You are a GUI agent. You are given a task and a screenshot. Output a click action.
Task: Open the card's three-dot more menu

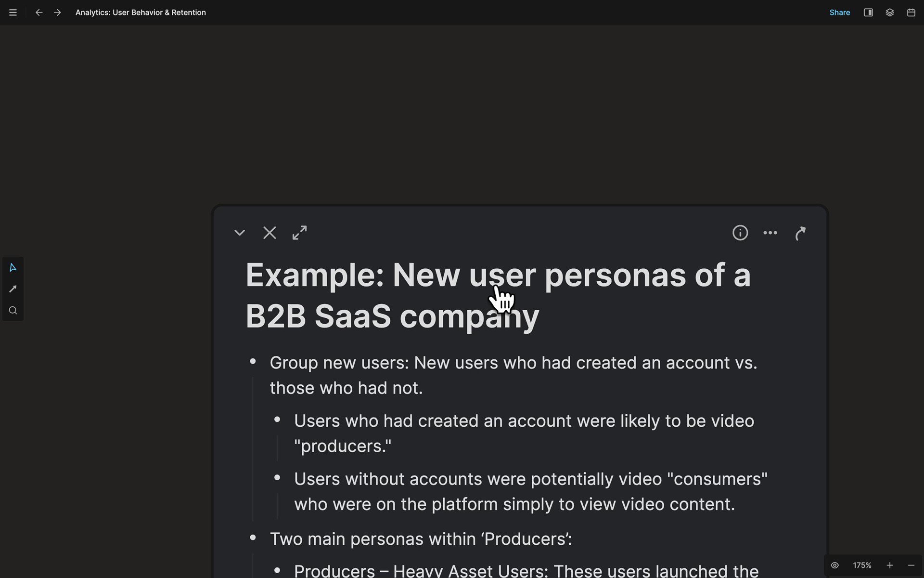point(770,233)
